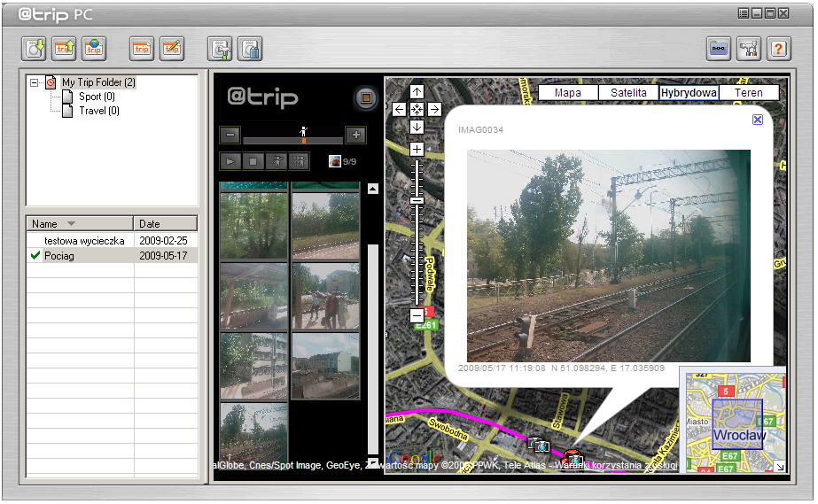Viewport: 818px width, 504px height.
Task: Open the apartment building photo thumbnail
Action: point(254,367)
